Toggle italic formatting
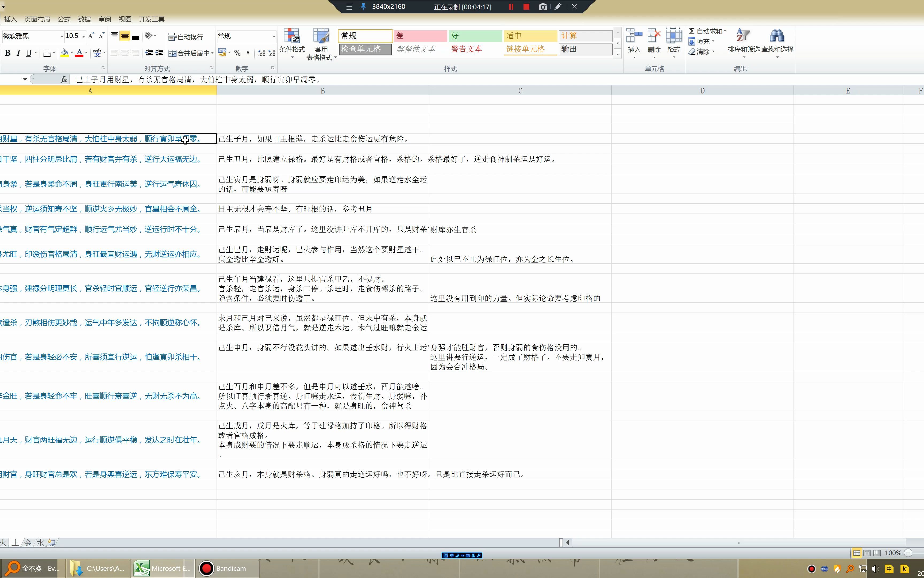Image resolution: width=924 pixels, height=578 pixels. pyautogui.click(x=18, y=53)
